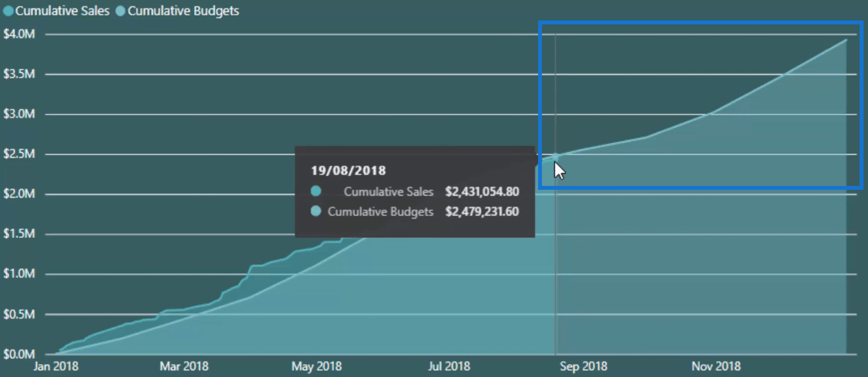Viewport: 868px width, 377px height.
Task: Click the Mar 2018 x-axis label
Action: (x=183, y=367)
